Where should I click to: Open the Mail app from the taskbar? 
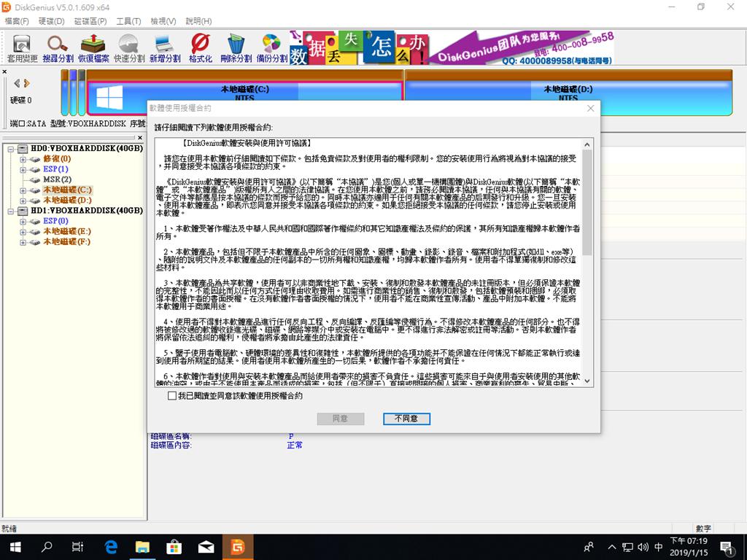[206, 547]
